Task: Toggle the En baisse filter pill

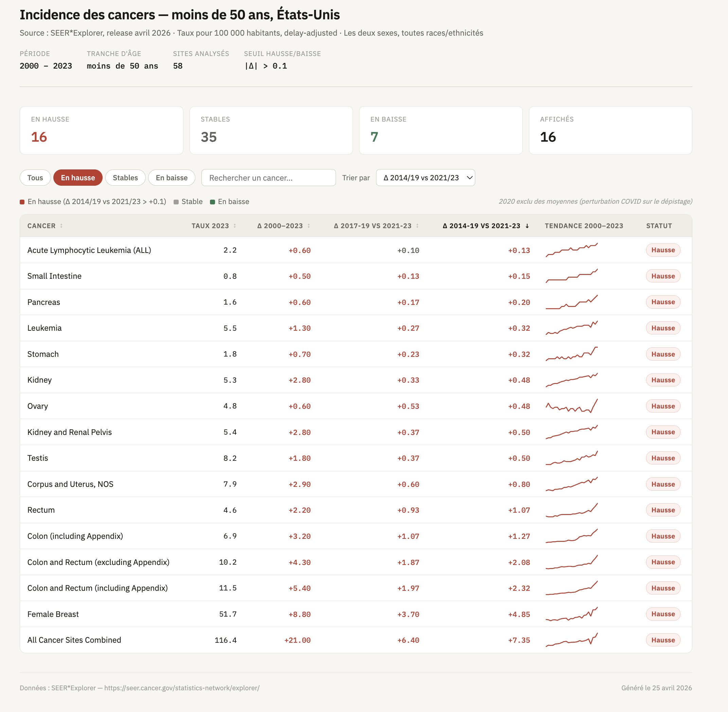Action: tap(171, 178)
